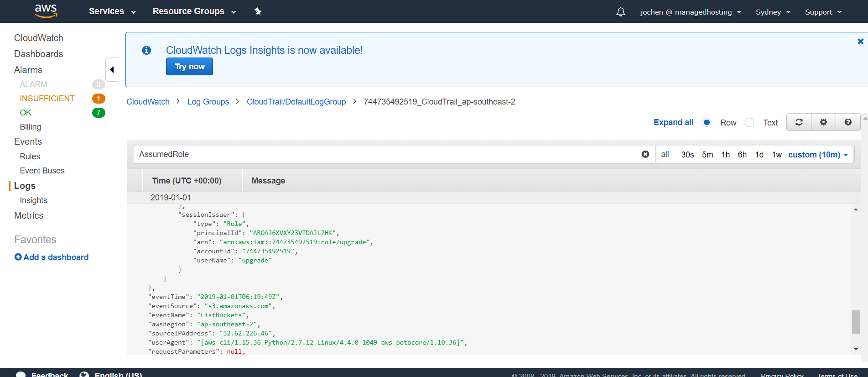Open the custom (10m) time range dropdown
The height and width of the screenshot is (377, 868).
(818, 155)
